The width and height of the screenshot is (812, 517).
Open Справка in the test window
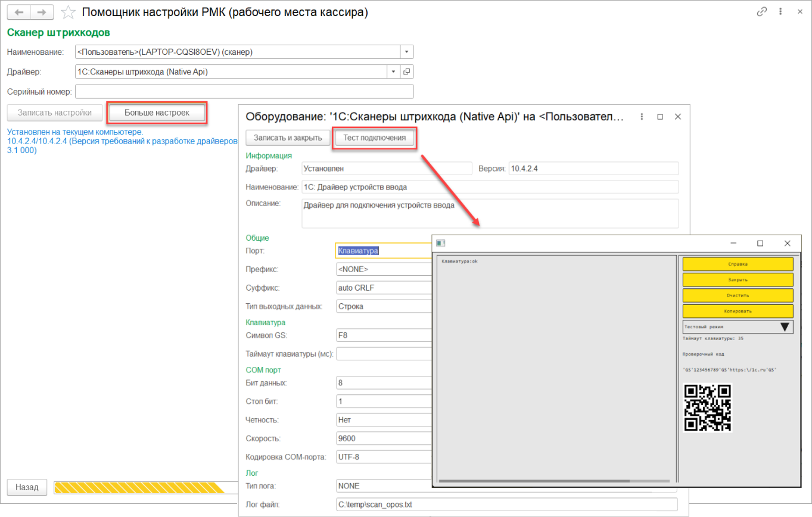(x=738, y=264)
